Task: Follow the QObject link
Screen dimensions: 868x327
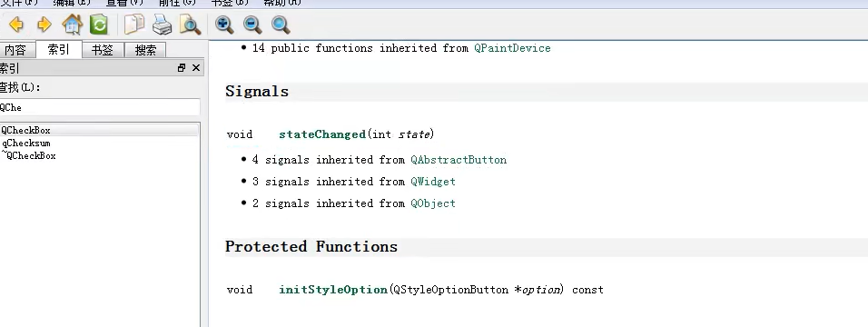Action: pyautogui.click(x=433, y=203)
